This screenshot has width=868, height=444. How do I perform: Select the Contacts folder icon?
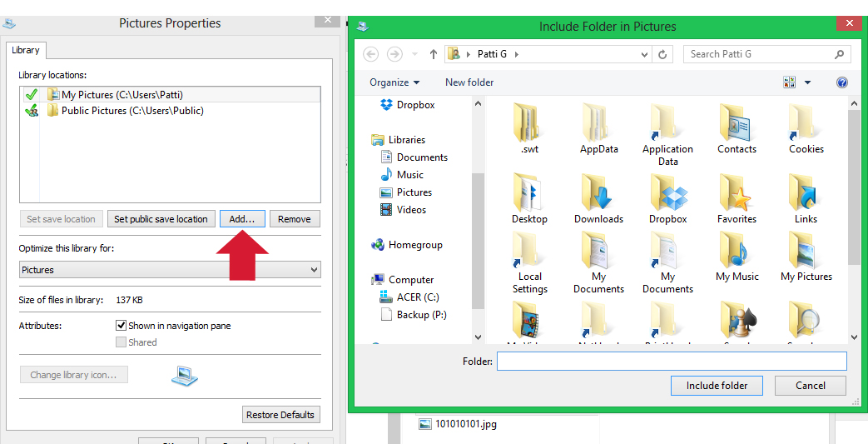[737, 123]
